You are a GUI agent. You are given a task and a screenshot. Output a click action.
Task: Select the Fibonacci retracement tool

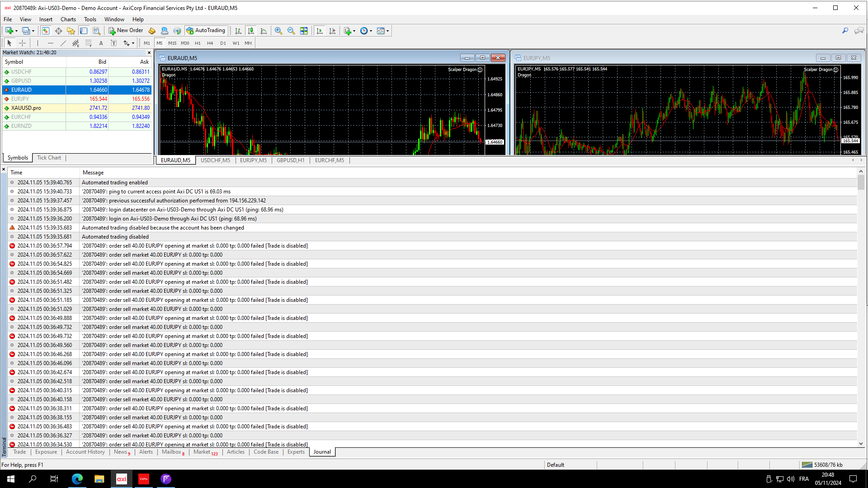[89, 43]
